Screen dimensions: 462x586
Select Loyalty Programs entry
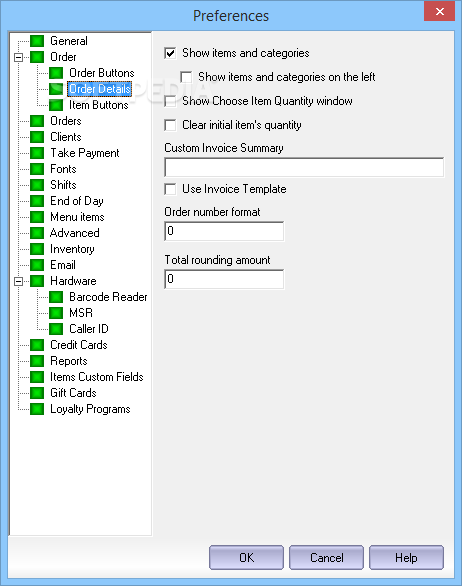coord(90,409)
